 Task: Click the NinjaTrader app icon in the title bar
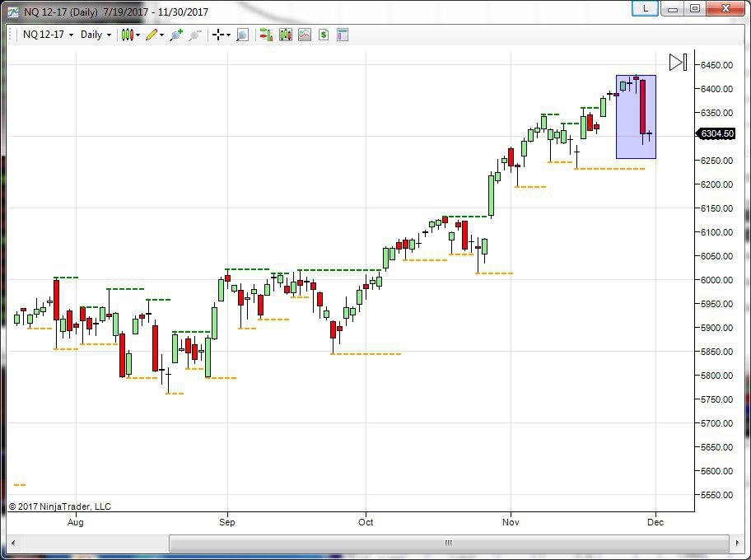click(x=13, y=12)
